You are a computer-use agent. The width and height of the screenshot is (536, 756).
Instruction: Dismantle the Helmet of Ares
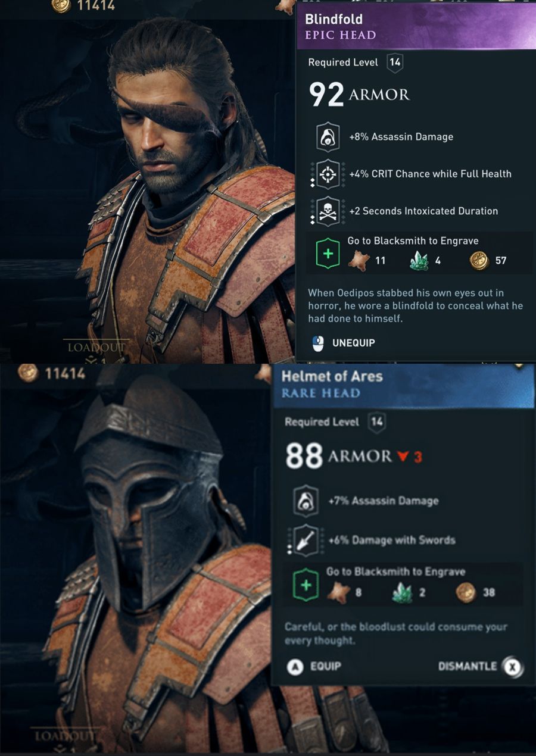tap(480, 666)
